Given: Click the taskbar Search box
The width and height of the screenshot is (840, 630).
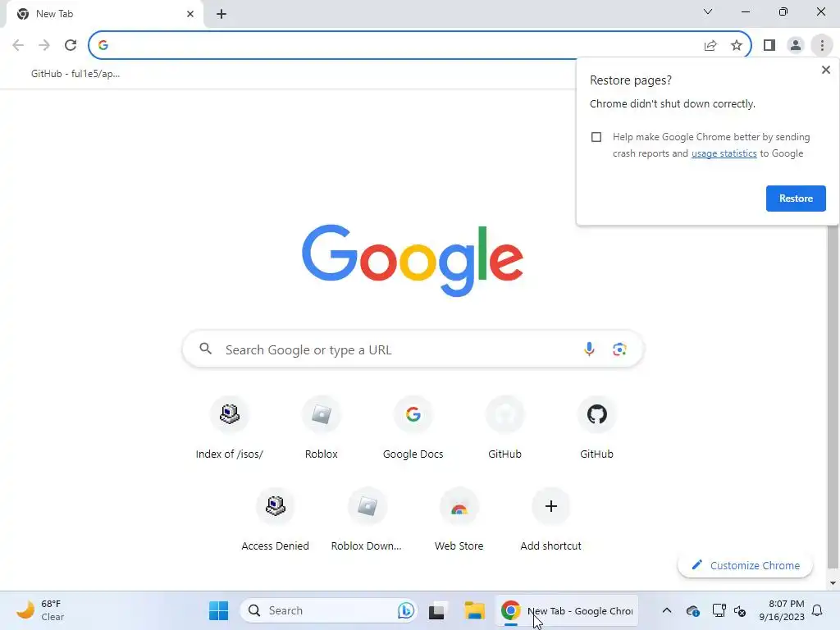Looking at the screenshot, I should tap(328, 610).
